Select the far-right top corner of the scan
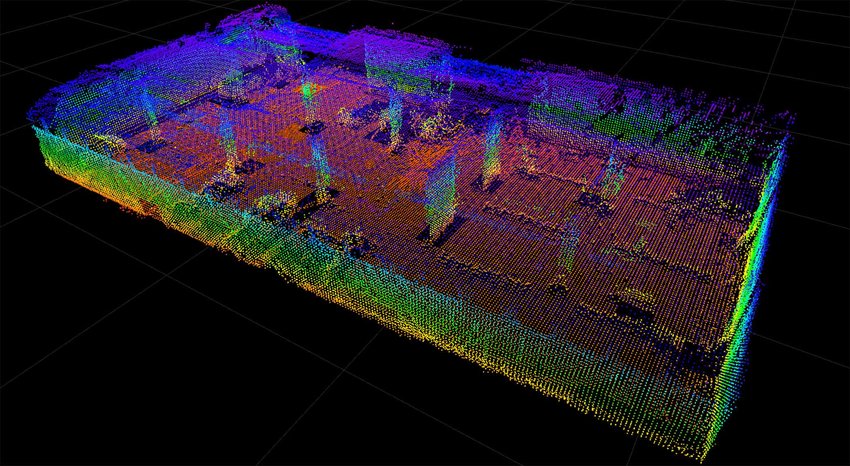The image size is (850, 466). pos(790,120)
